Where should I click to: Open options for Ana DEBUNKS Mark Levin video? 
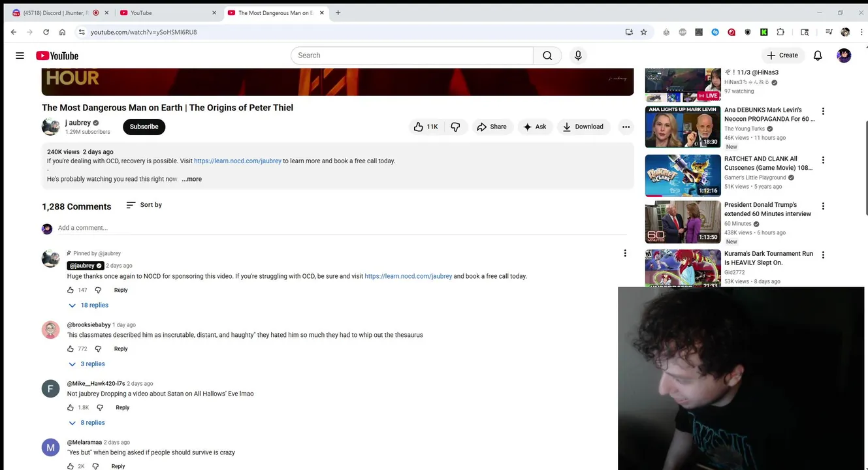coord(823,112)
